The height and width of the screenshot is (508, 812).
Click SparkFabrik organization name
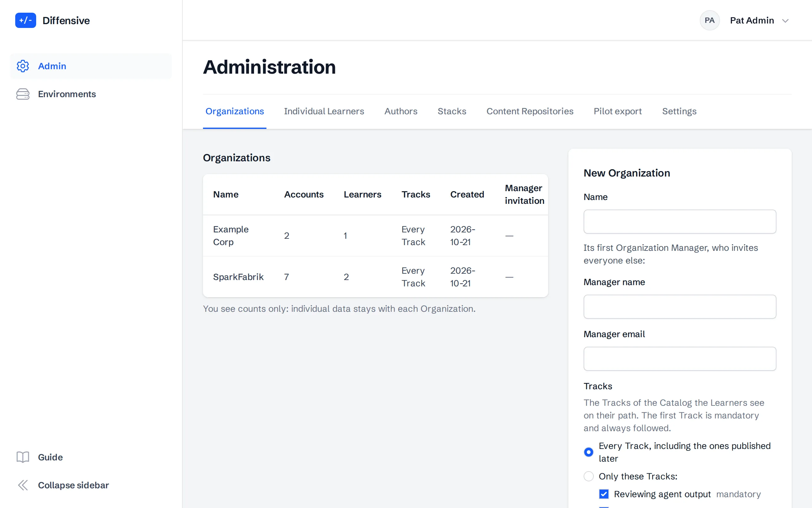238,277
